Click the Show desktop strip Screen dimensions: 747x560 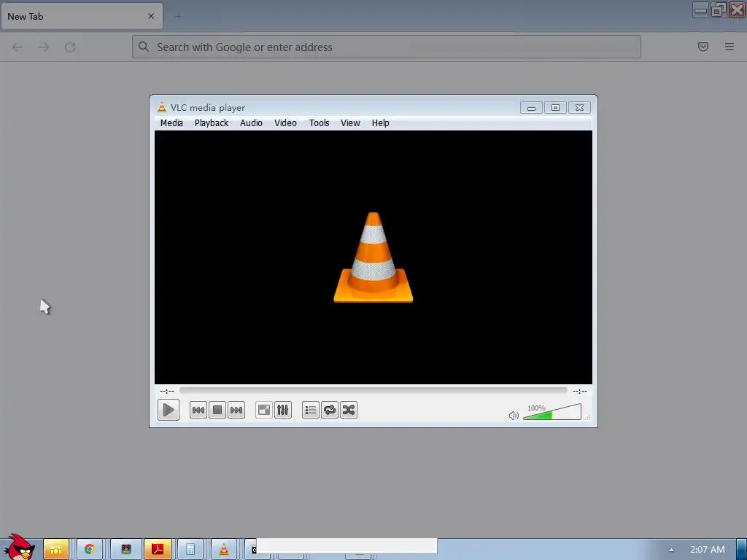[741, 549]
